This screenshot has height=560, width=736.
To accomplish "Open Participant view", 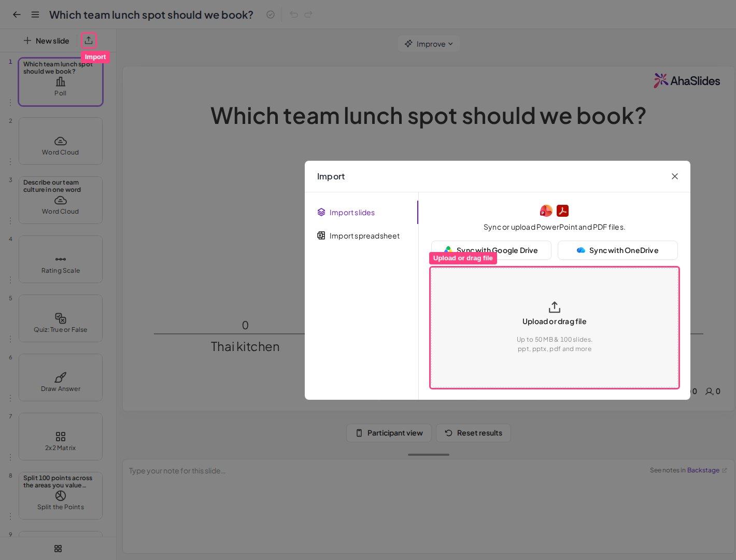I will (389, 433).
